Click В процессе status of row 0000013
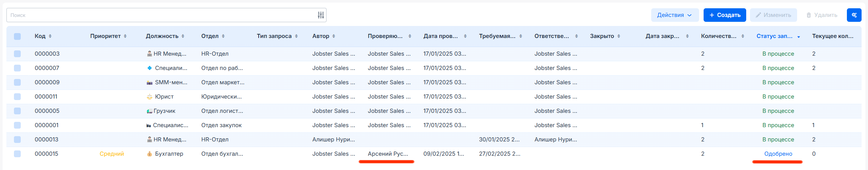This screenshot has width=868, height=170. 778,140
